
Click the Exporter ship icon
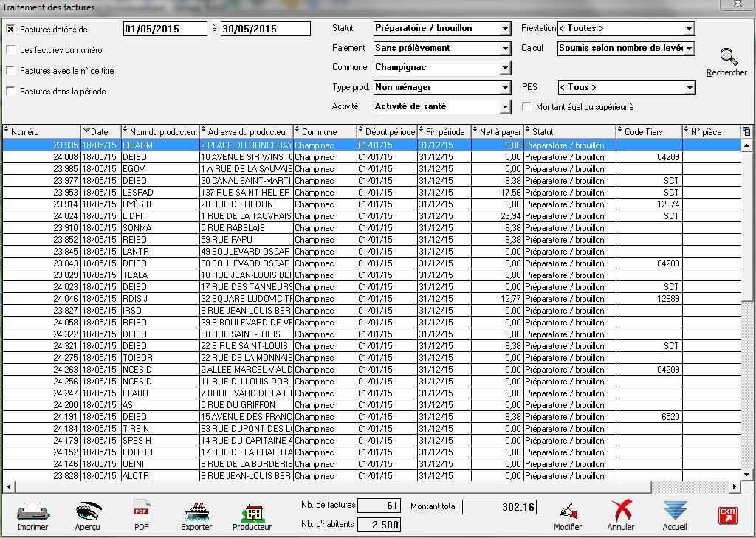[196, 511]
